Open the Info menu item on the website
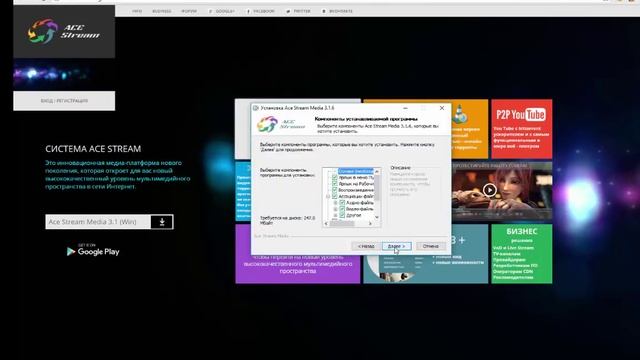 137,11
